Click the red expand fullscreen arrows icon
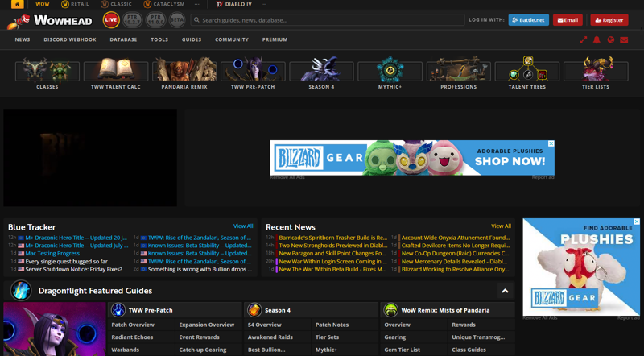The width and height of the screenshot is (644, 356). 583,40
